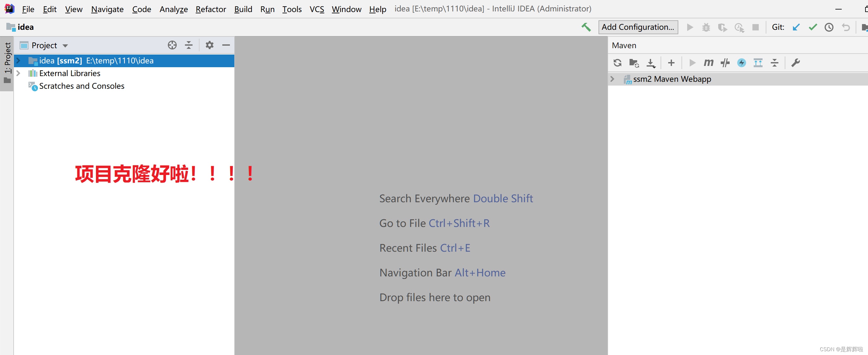
Task: Toggle Skip Tests Mode in Maven
Action: (x=741, y=63)
